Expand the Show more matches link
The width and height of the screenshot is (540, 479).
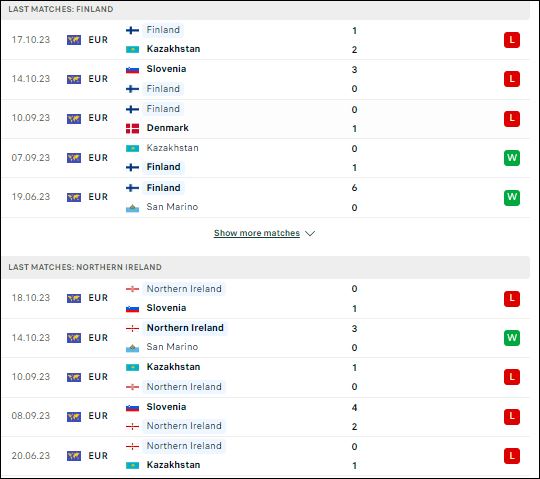point(257,233)
